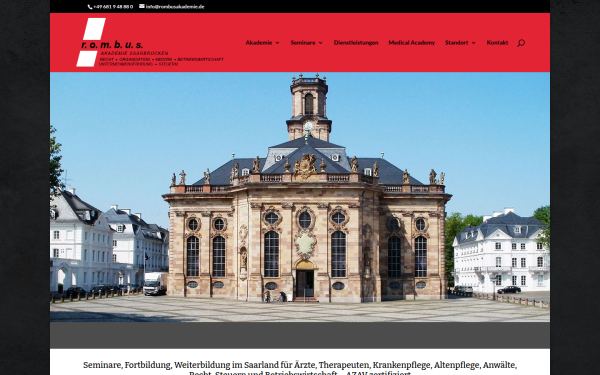Image resolution: width=600 pixels, height=375 pixels.
Task: Go to Dienstleistungen page
Action: coord(356,42)
